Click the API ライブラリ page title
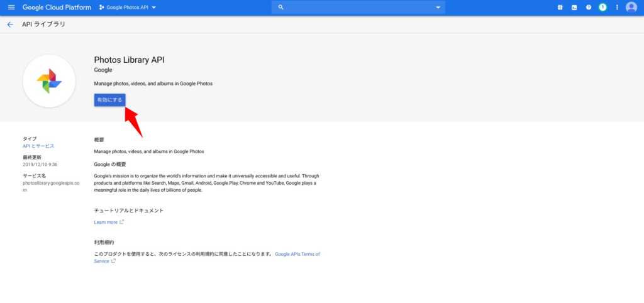 pos(43,25)
